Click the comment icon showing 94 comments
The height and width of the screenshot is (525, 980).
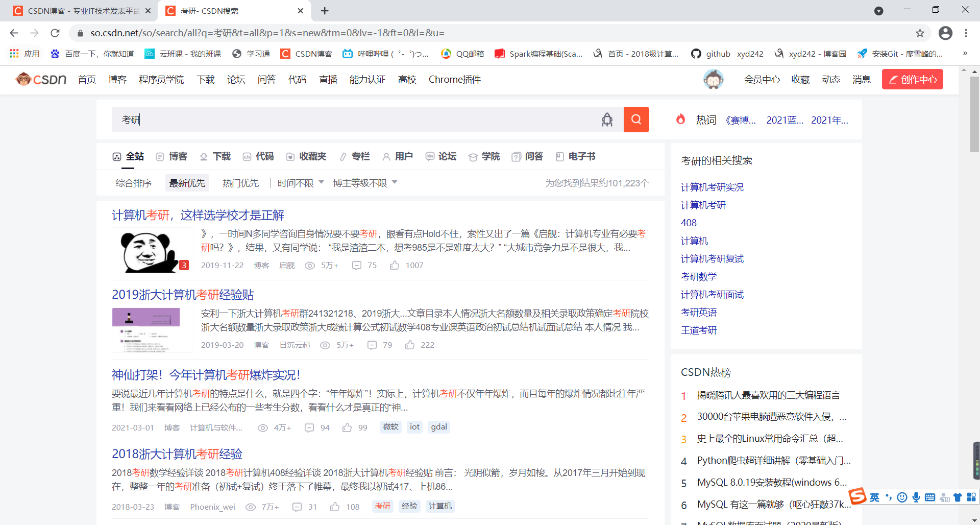click(x=309, y=428)
